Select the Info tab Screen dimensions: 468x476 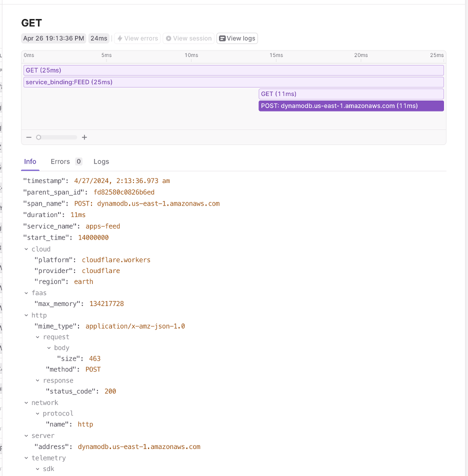(x=30, y=161)
